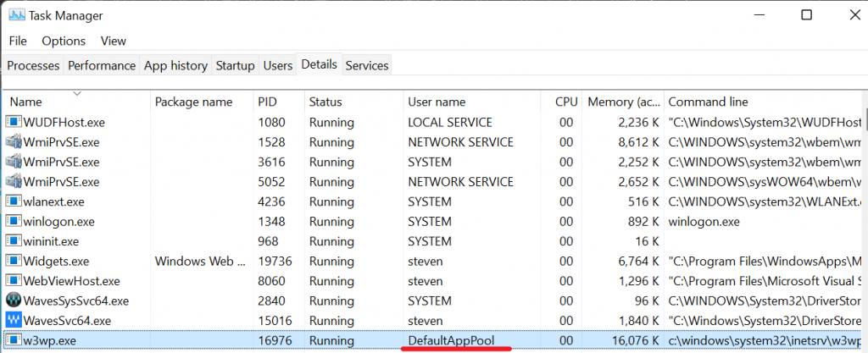Click the WUDFHost.exe process icon

coord(13,122)
